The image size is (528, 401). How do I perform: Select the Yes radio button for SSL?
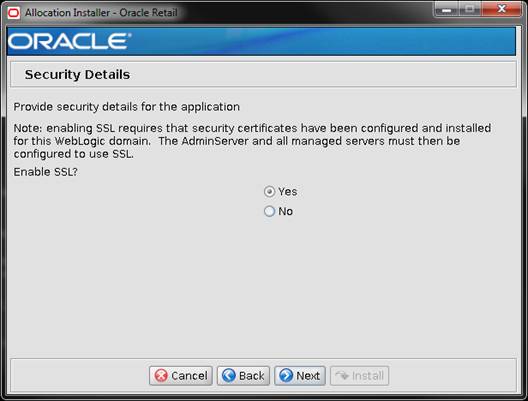pos(269,192)
